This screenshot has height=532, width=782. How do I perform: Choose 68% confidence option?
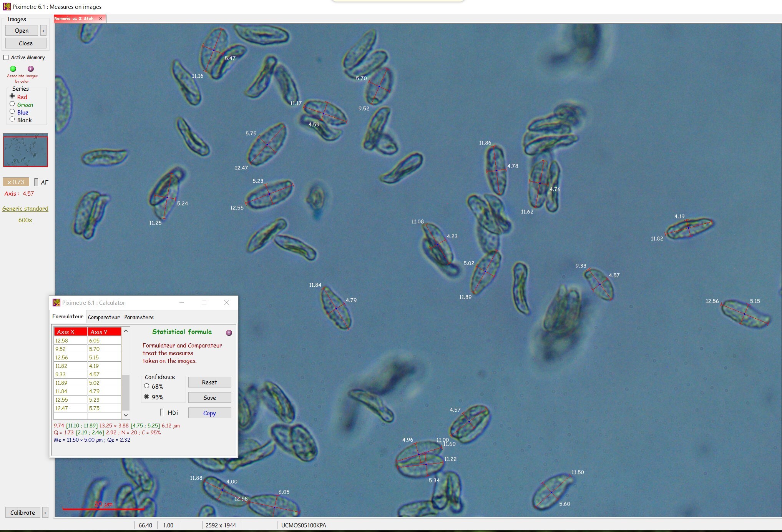147,386
